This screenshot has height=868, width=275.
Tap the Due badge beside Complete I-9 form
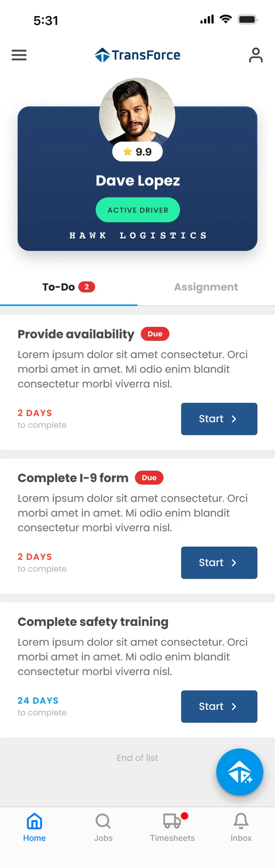(149, 478)
